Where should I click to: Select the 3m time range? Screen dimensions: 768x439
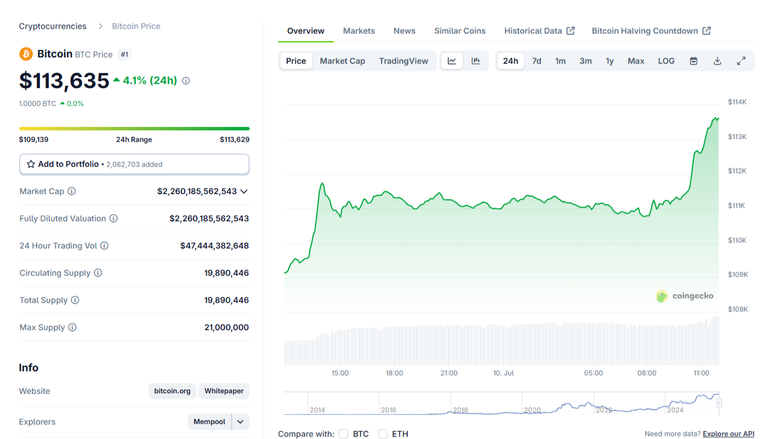[x=585, y=61]
